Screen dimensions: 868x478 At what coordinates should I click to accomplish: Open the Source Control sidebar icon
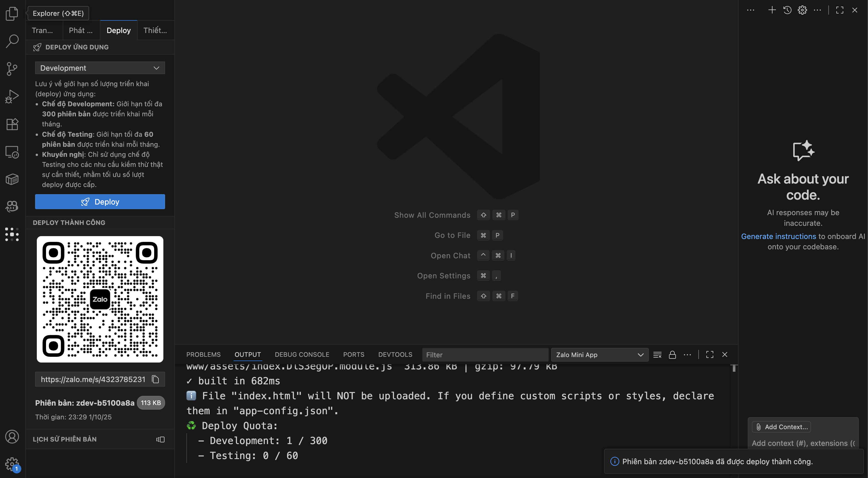point(12,69)
